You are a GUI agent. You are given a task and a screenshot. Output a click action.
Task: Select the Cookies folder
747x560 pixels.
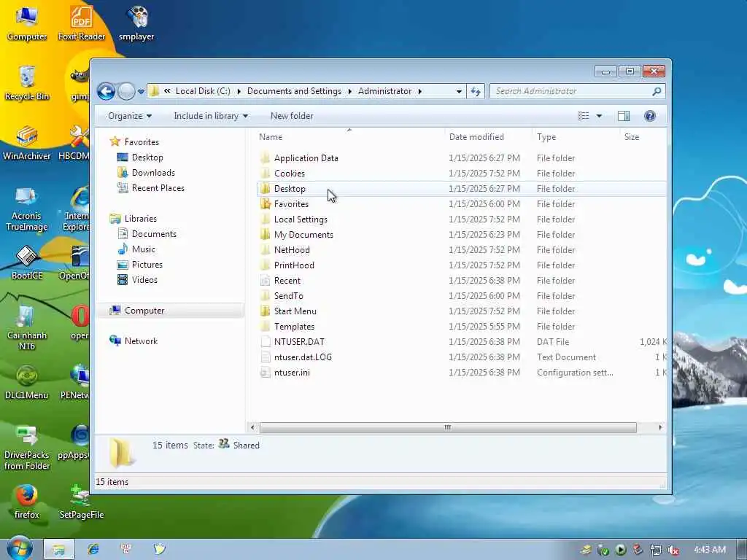289,174
